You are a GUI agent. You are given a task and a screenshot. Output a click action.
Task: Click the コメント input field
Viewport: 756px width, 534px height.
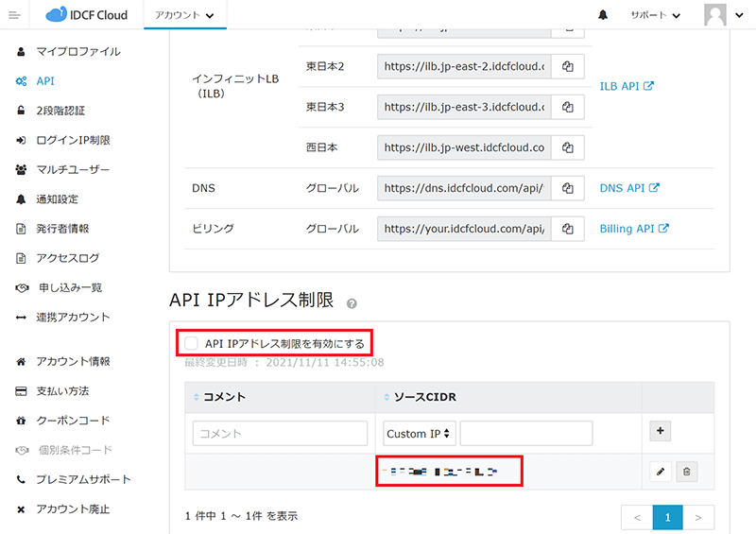pyautogui.click(x=280, y=434)
